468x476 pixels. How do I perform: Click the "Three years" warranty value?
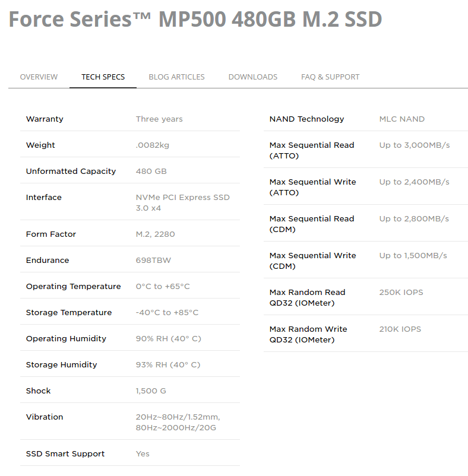click(x=159, y=119)
